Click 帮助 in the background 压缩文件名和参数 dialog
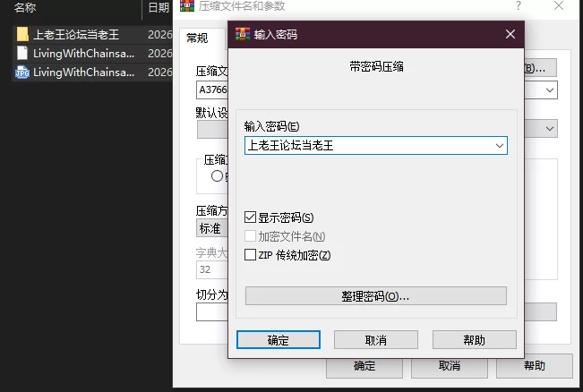This screenshot has width=583, height=392. pyautogui.click(x=535, y=366)
